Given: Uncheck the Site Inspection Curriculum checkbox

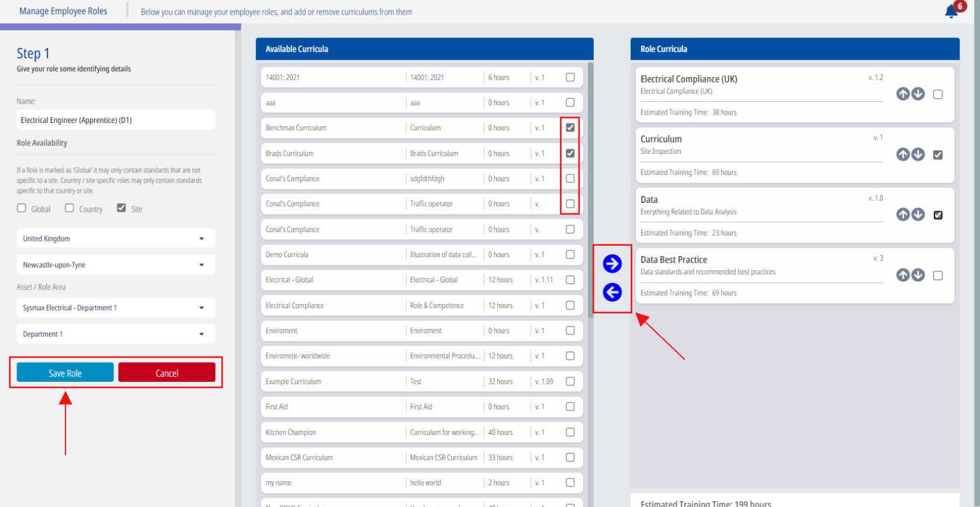Looking at the screenshot, I should tap(938, 155).
